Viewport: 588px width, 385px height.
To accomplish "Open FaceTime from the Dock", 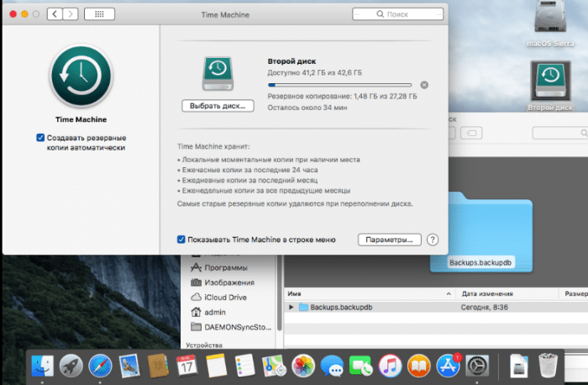I will pos(360,366).
